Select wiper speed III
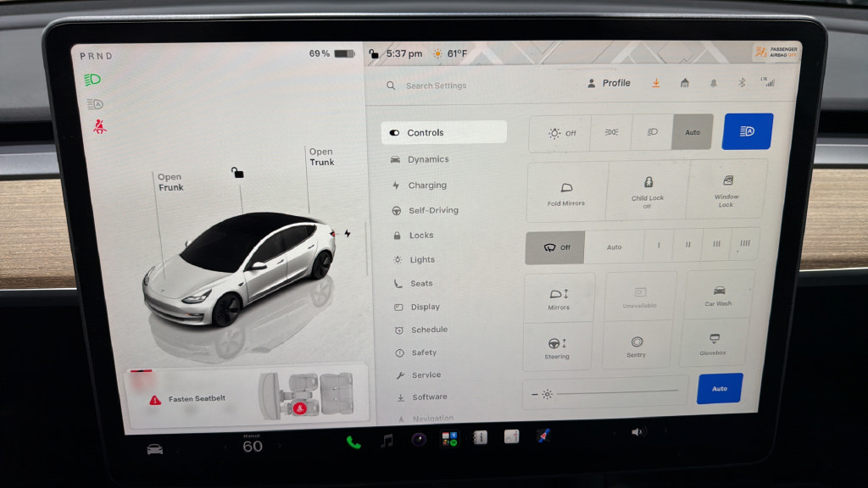The width and height of the screenshot is (868, 488). pos(716,244)
